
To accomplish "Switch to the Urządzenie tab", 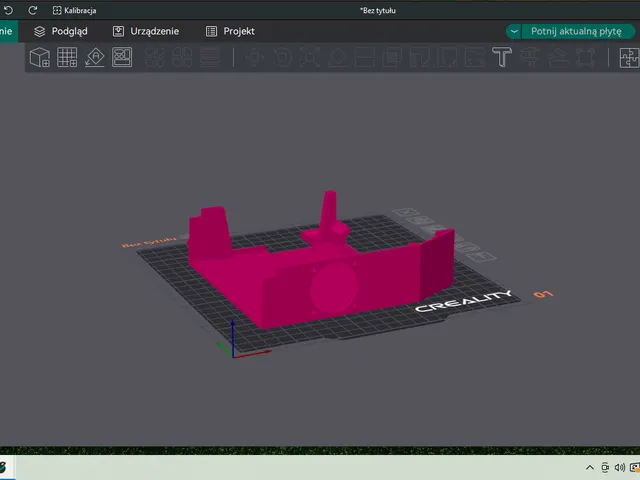I will pyautogui.click(x=146, y=31).
